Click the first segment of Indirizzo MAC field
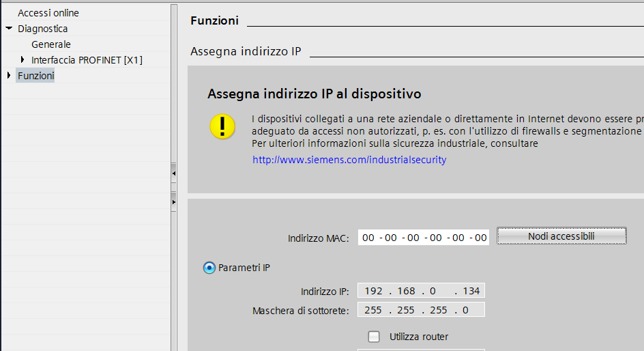 tap(368, 238)
